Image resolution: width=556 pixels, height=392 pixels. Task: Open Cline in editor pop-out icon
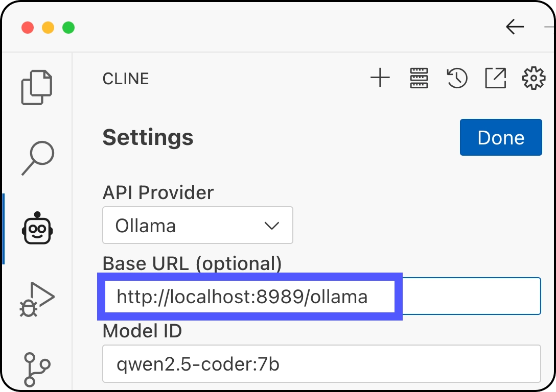[495, 78]
